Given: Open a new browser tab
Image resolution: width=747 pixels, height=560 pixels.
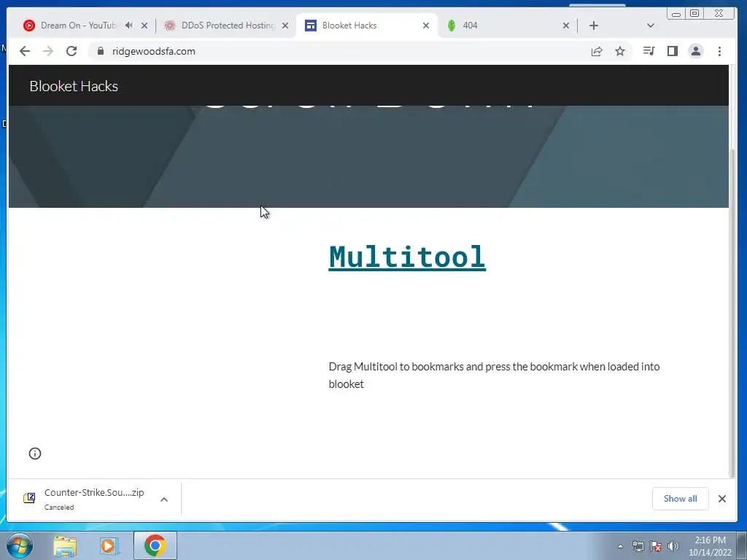Looking at the screenshot, I should 594,26.
